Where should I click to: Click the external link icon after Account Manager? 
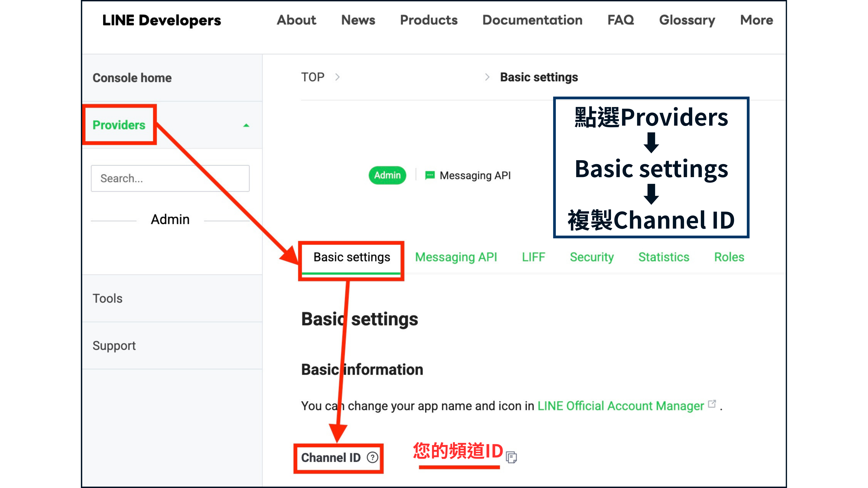point(712,404)
